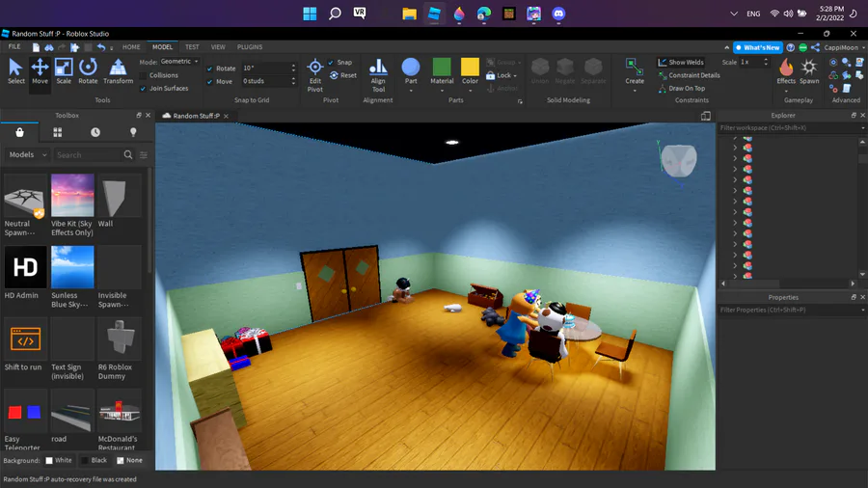Click the view selector cube gizmo
The height and width of the screenshot is (488, 868).
click(679, 160)
